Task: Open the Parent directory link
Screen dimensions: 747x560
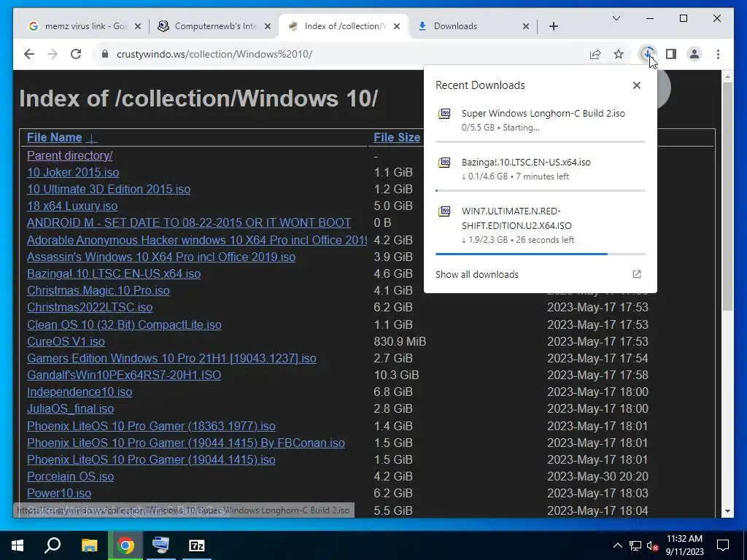Action: click(x=69, y=156)
